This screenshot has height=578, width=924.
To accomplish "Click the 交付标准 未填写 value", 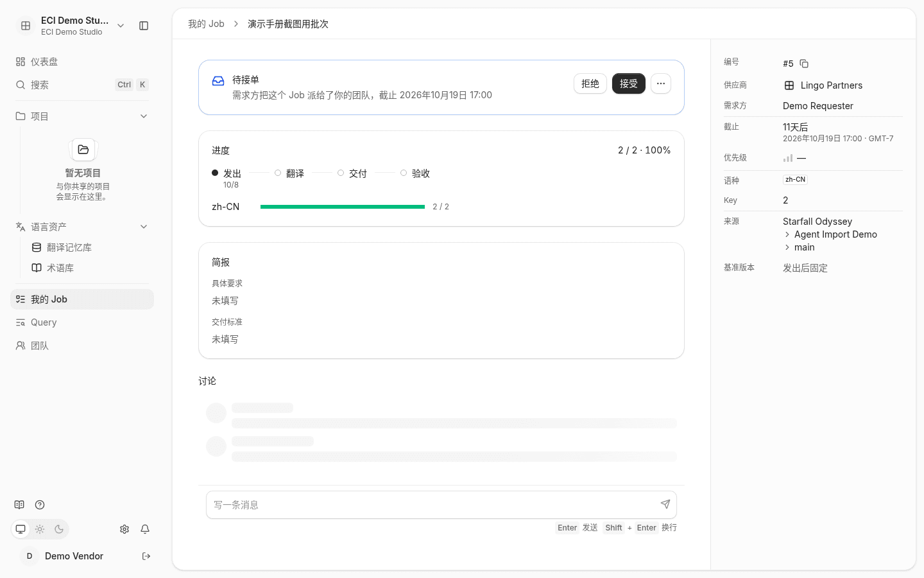I will (225, 339).
